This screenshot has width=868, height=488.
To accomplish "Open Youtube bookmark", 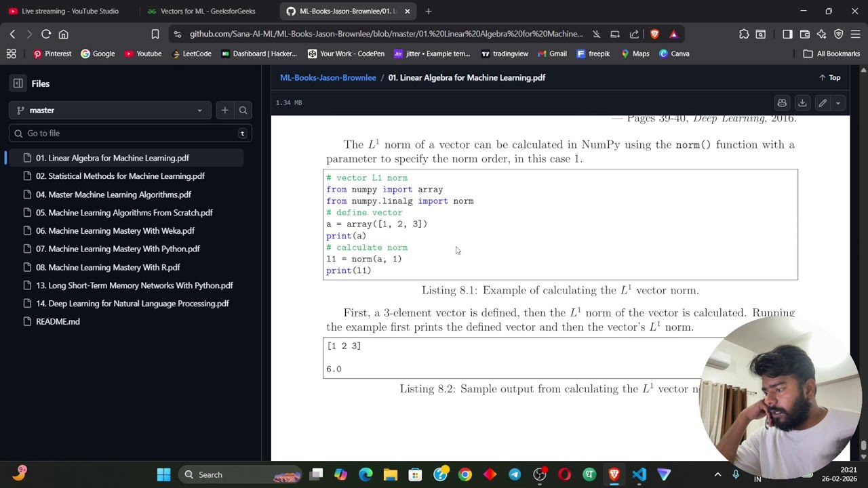I will pos(143,54).
